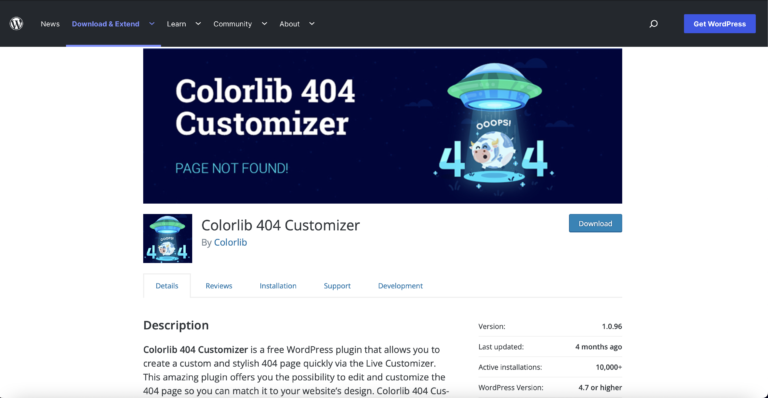Open the News menu item
The height and width of the screenshot is (398, 768).
[50, 23]
